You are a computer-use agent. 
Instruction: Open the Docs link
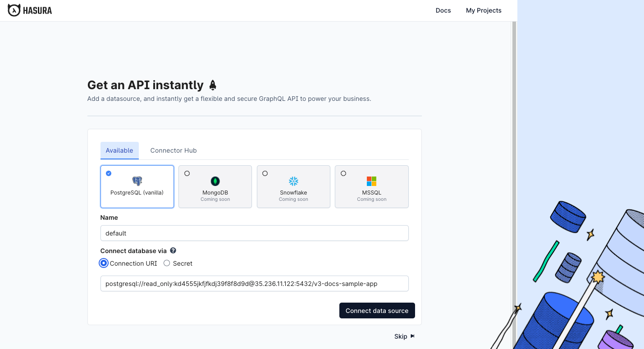pos(443,10)
